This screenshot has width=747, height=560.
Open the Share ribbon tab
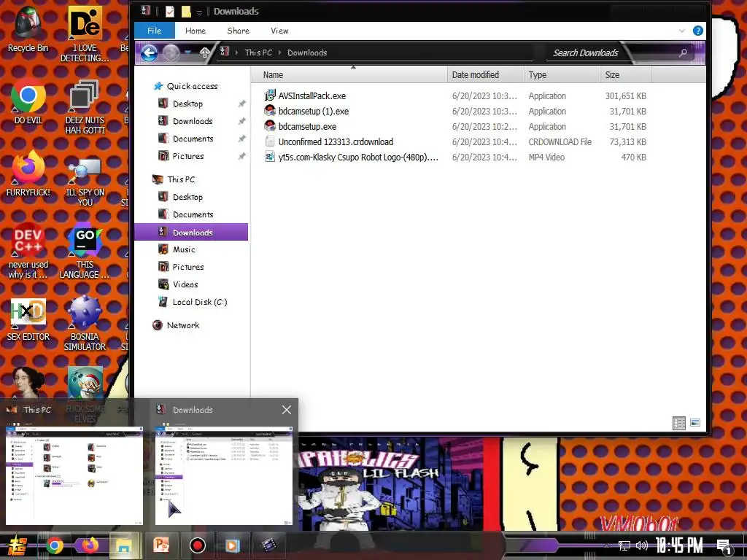click(x=239, y=31)
